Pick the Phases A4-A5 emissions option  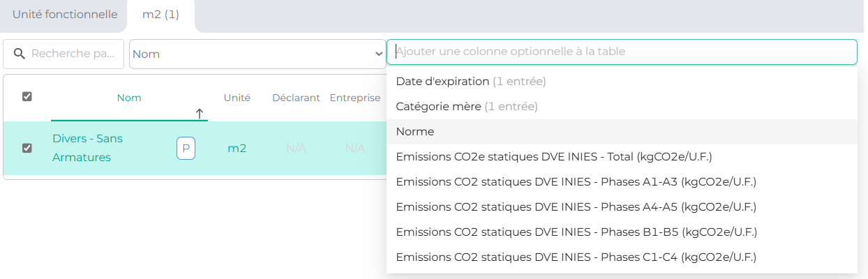click(x=576, y=207)
